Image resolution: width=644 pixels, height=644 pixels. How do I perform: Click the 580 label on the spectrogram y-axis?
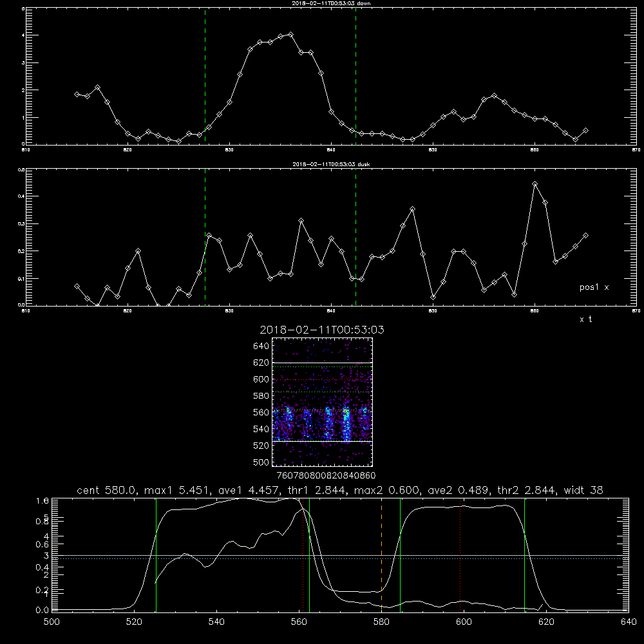click(261, 396)
